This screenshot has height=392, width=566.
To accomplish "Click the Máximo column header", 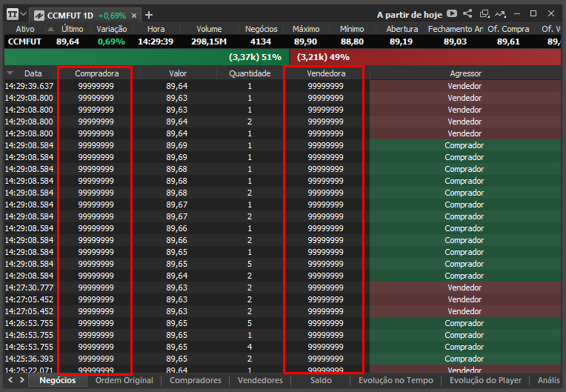I will coord(306,29).
